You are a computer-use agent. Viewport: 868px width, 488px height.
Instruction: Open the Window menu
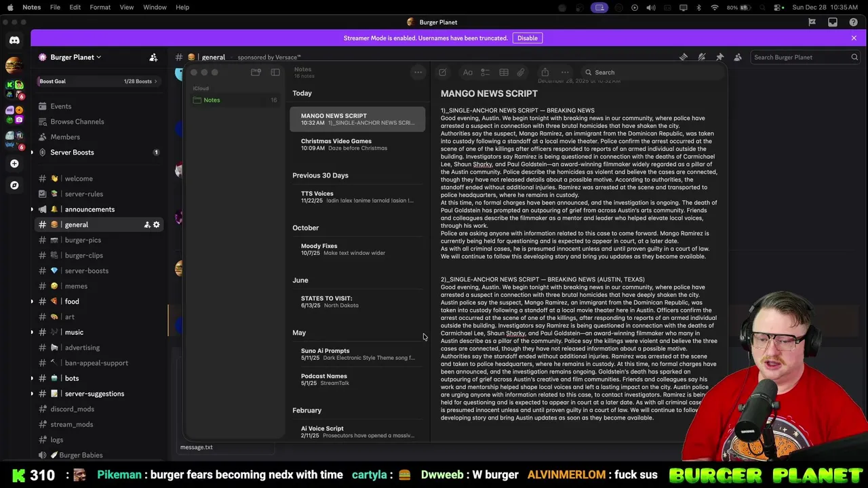tap(155, 7)
